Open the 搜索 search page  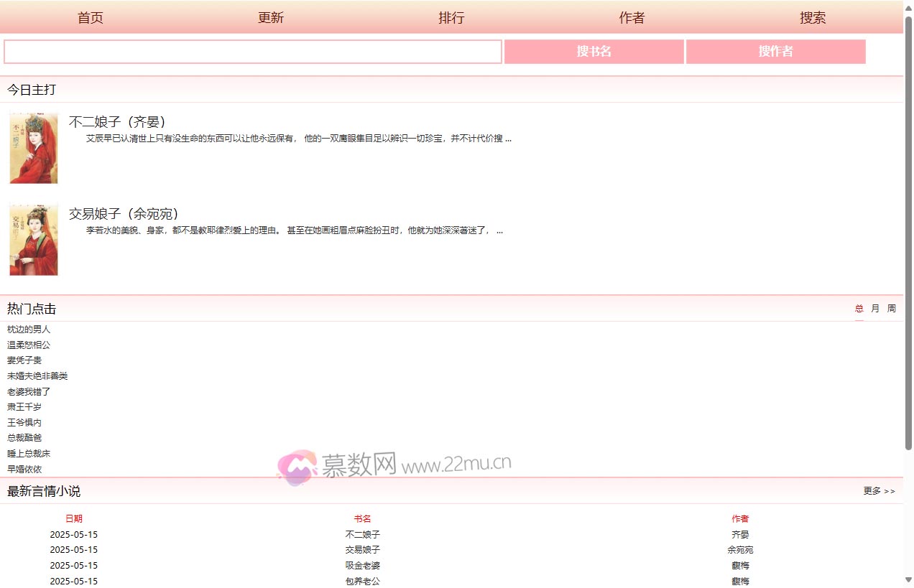pyautogui.click(x=813, y=17)
